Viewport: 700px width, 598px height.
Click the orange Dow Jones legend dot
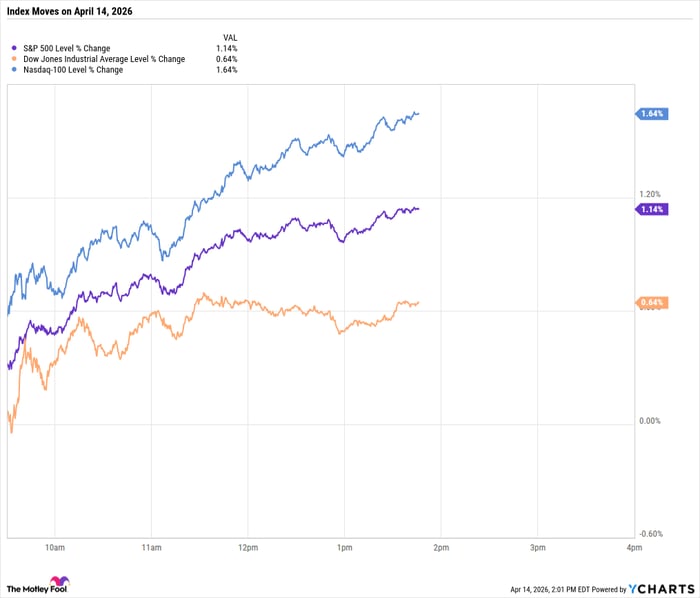pyautogui.click(x=13, y=59)
